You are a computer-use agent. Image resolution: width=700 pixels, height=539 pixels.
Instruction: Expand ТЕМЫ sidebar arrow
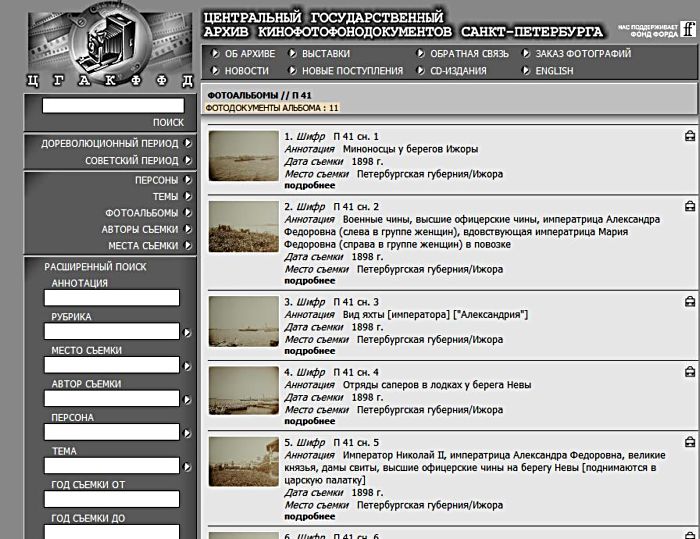point(188,196)
